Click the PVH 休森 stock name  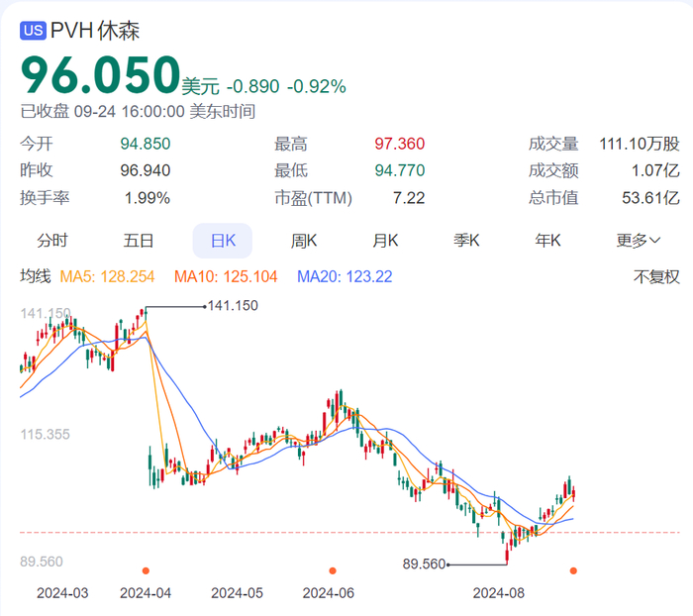tap(95, 31)
